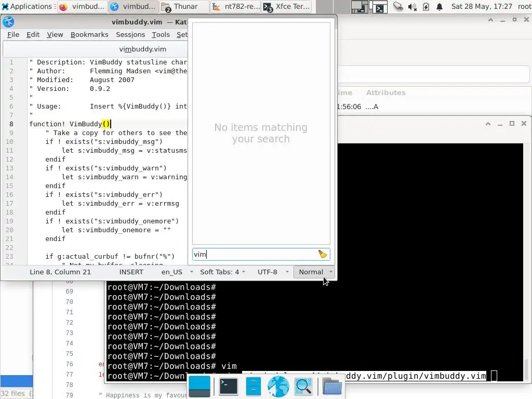This screenshot has width=532, height=399.
Task: Click line number 1 in Kate's gutter
Action: pyautogui.click(x=11, y=62)
